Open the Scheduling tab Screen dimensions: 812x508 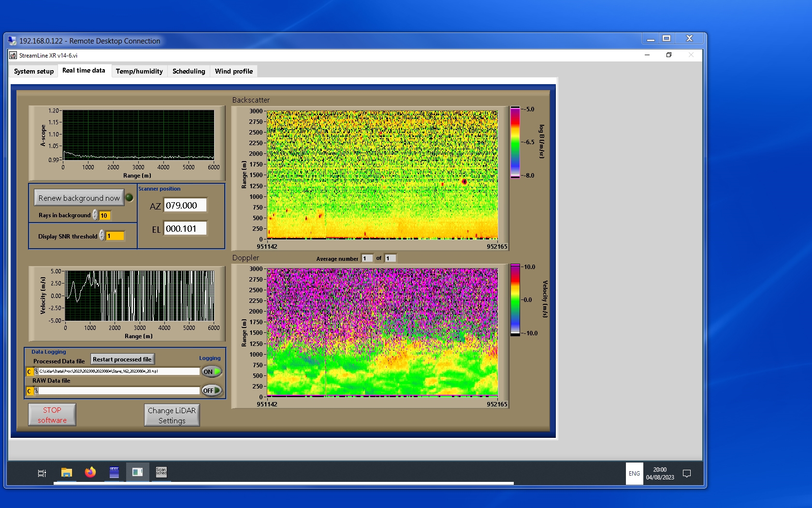point(188,71)
